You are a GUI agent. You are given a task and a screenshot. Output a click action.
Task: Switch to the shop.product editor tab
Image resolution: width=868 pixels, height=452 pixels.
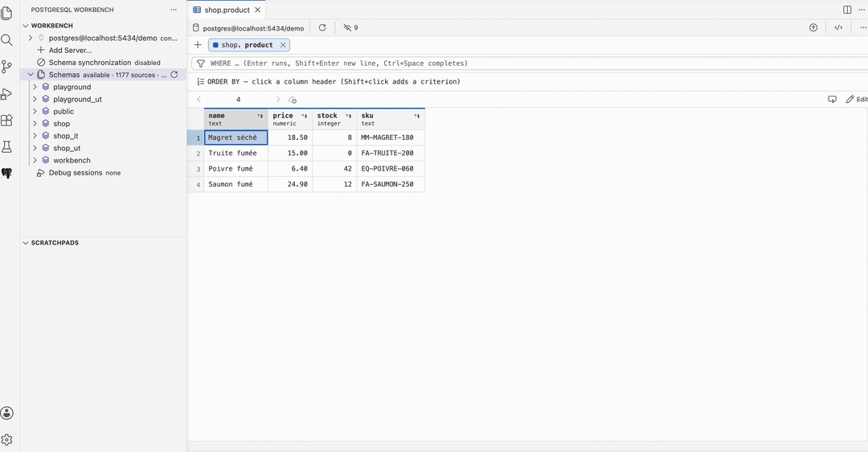pos(227,10)
